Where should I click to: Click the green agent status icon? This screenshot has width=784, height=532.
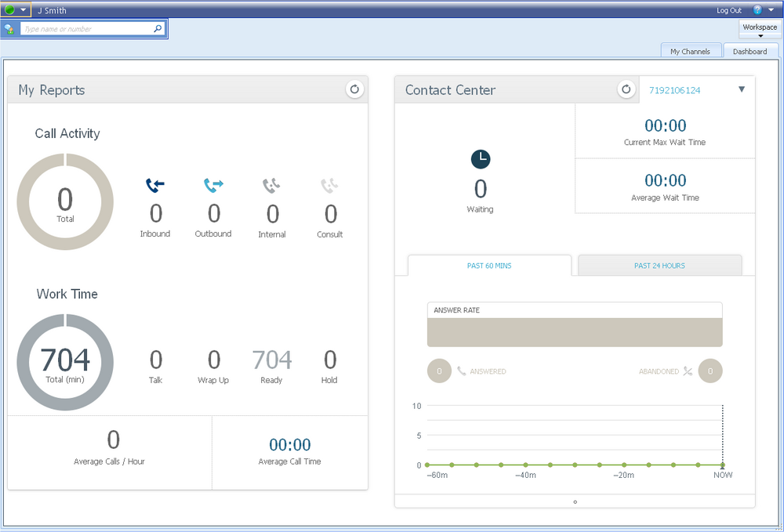point(9,9)
